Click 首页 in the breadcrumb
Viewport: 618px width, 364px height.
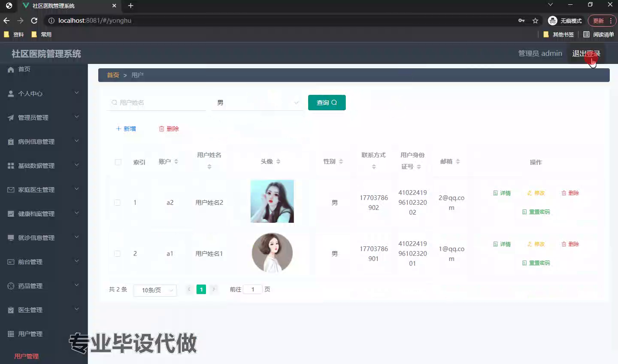click(113, 75)
